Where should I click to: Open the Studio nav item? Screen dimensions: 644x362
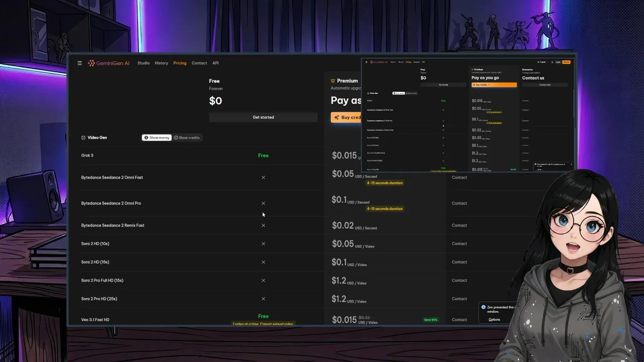143,63
